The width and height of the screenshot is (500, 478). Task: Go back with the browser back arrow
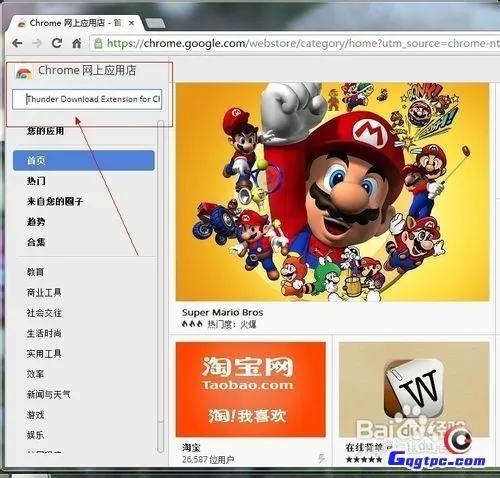coord(17,43)
